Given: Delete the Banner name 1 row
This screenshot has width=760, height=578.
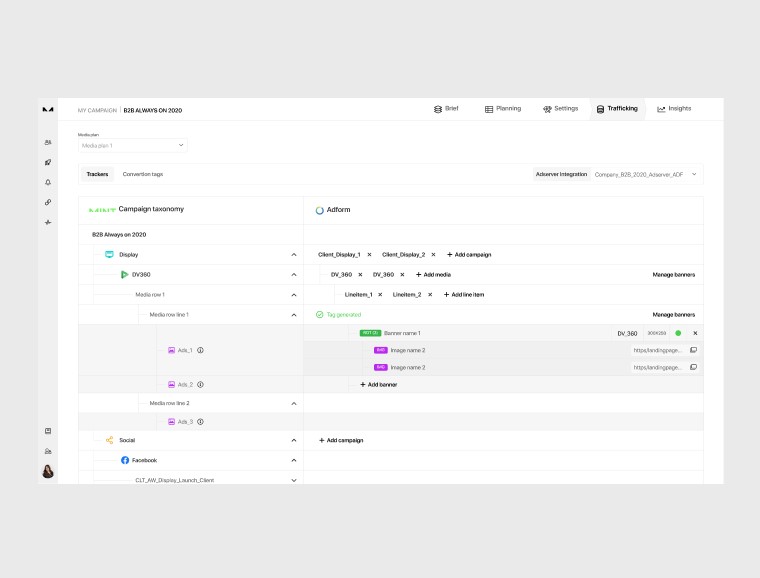Looking at the screenshot, I should coord(695,333).
